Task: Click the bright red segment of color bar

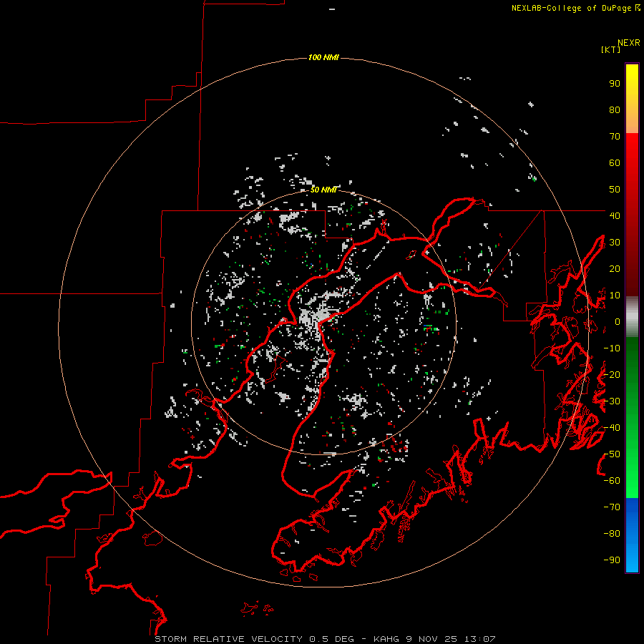Action: [x=632, y=215]
